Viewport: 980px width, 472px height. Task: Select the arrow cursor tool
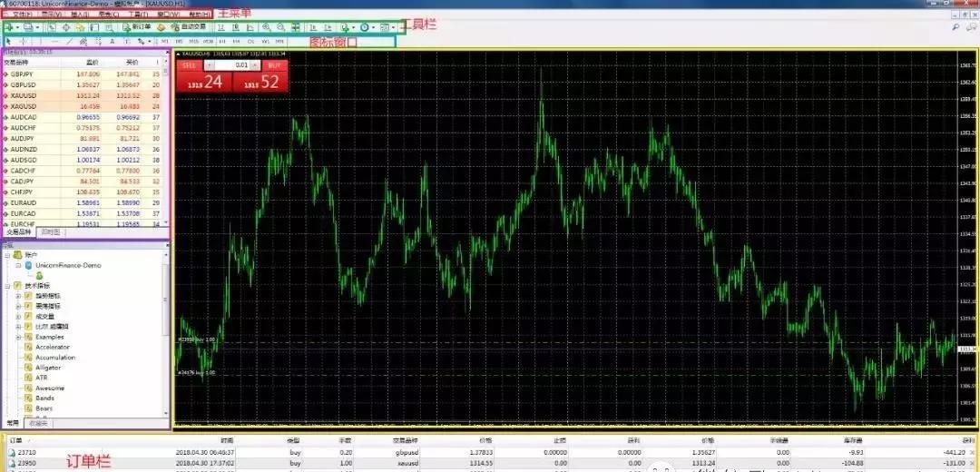pyautogui.click(x=9, y=42)
